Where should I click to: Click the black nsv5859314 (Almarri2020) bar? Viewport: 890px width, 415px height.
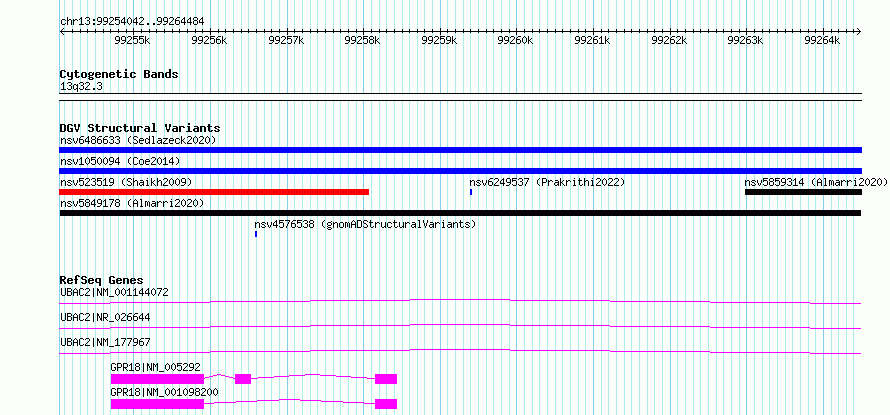(x=803, y=192)
